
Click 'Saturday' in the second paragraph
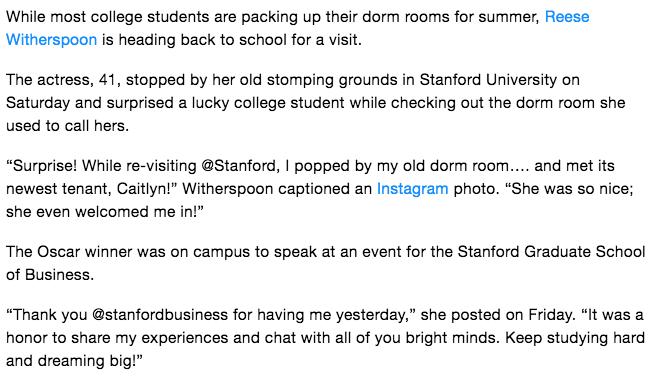38,103
